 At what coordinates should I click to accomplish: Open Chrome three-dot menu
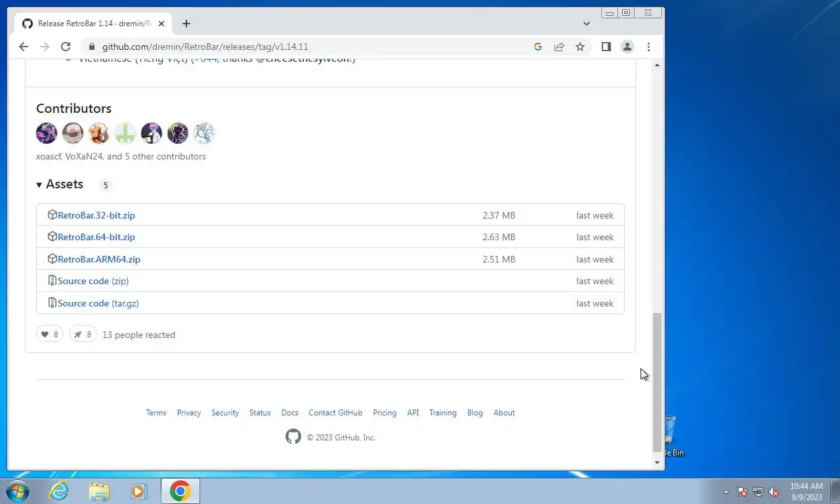coord(648,47)
